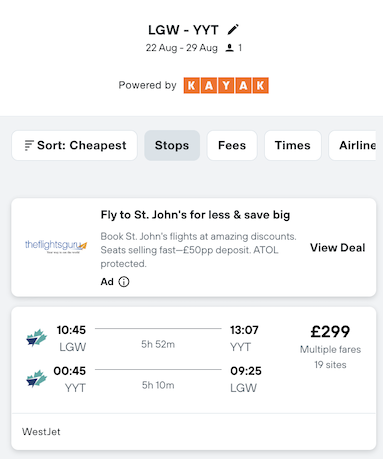Click the LGW - YYT route title
The height and width of the screenshot is (459, 383).
(x=183, y=30)
